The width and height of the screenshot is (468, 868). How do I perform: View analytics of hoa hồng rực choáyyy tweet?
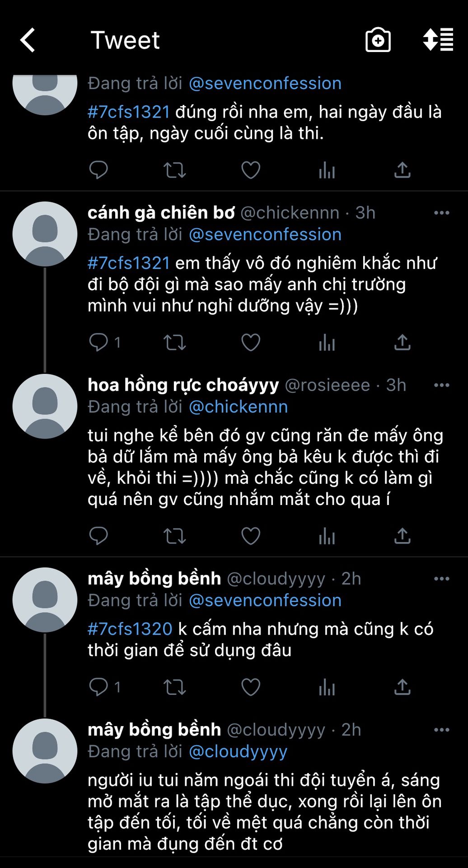[327, 537]
